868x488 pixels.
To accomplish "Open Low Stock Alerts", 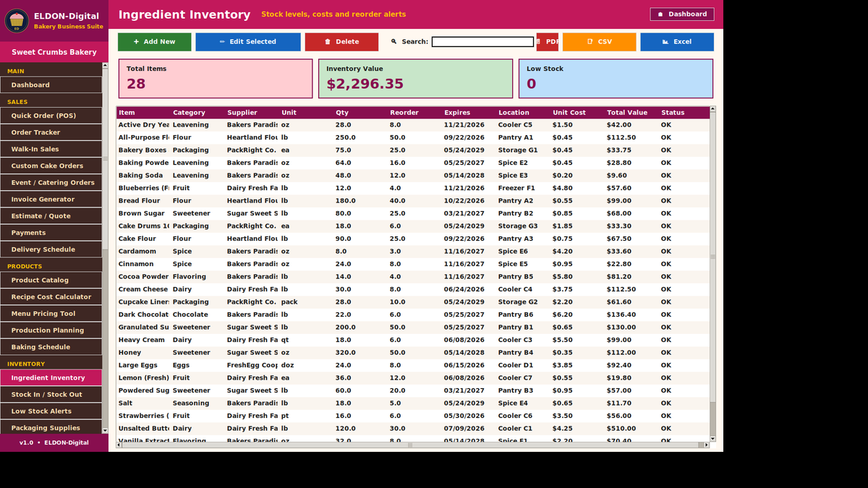I will pos(51,411).
